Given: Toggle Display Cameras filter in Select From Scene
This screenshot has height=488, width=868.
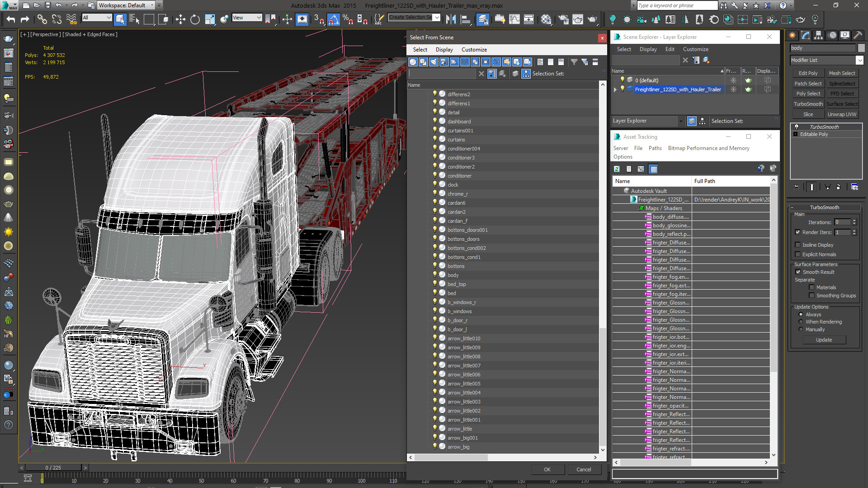Looking at the screenshot, I should point(444,62).
